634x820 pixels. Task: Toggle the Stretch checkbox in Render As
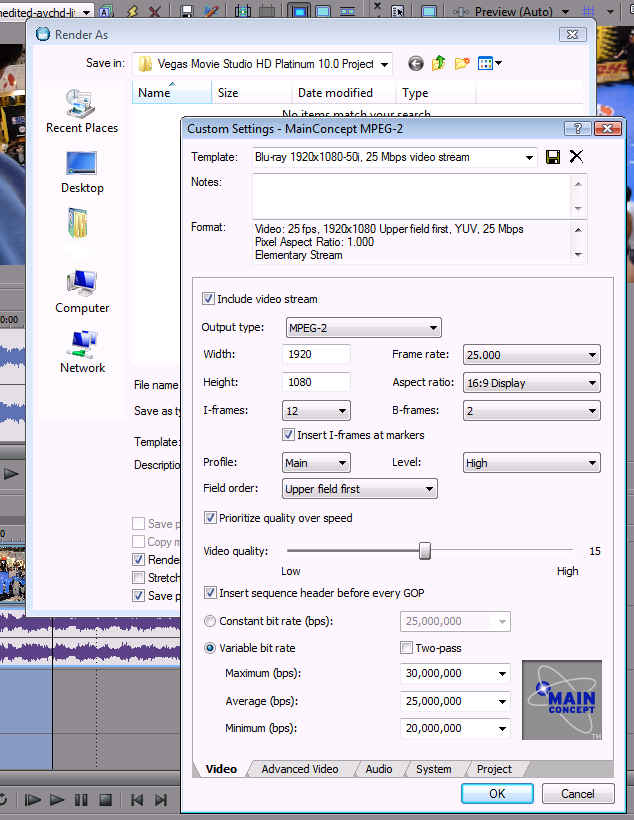click(139, 577)
